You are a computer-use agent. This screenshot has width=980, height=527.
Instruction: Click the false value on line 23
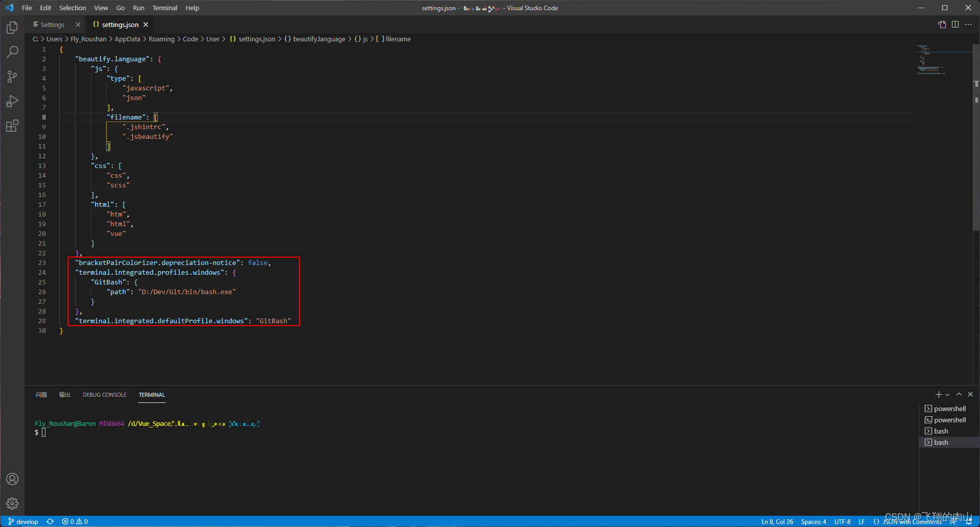pos(258,263)
